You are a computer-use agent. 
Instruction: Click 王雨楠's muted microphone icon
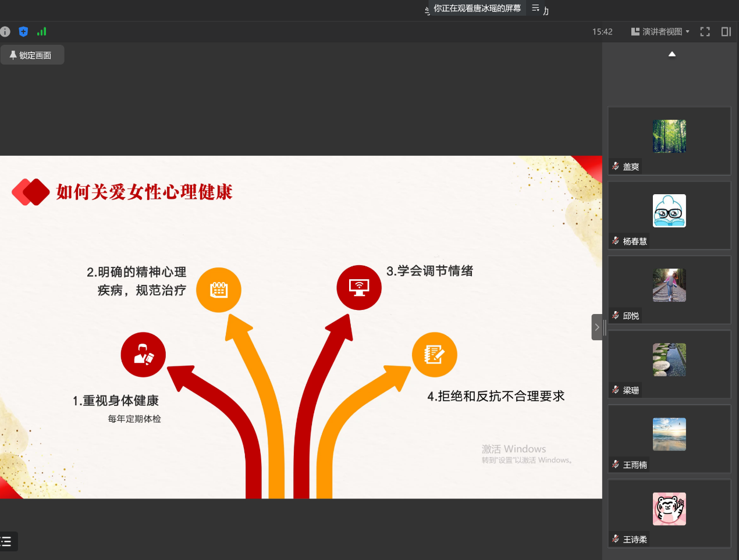point(616,464)
